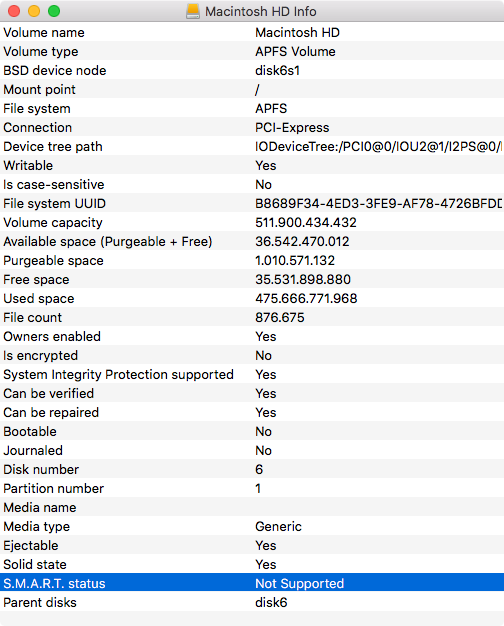Select the File count row
Screen dimensions: 504x626
(x=252, y=317)
